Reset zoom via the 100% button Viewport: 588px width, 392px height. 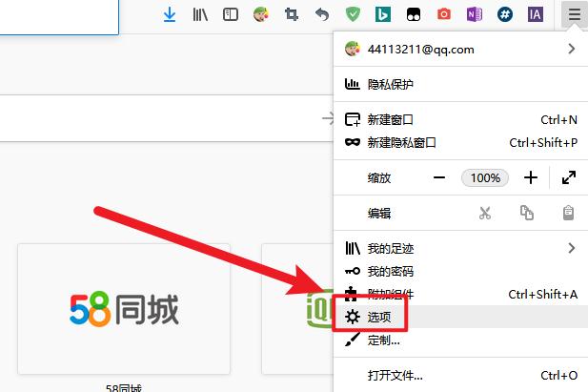tap(485, 177)
